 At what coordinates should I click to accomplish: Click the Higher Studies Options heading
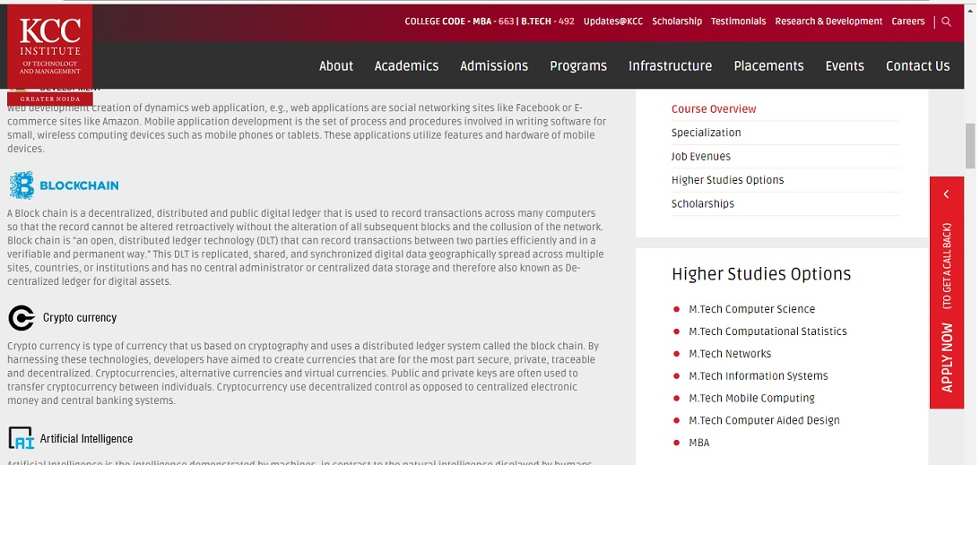click(761, 274)
